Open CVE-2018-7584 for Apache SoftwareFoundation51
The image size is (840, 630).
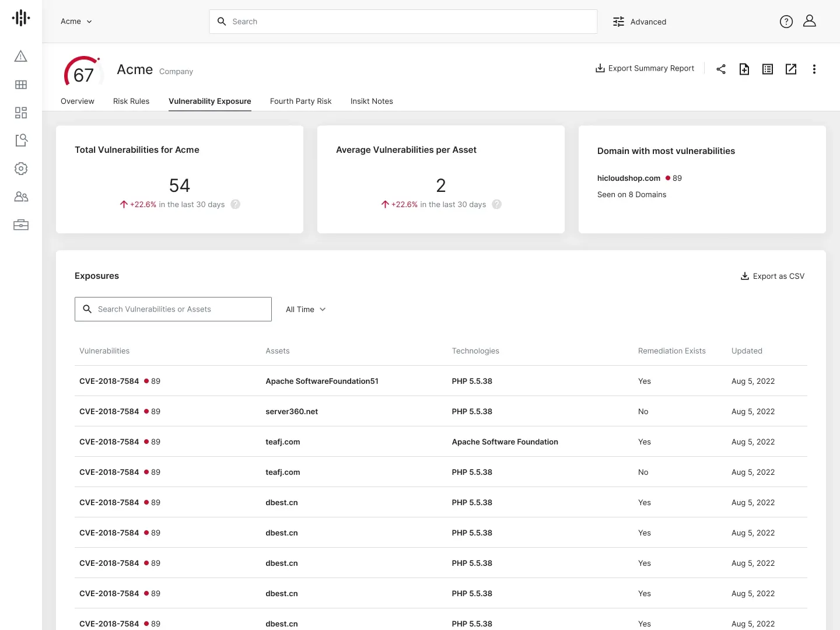[109, 381]
